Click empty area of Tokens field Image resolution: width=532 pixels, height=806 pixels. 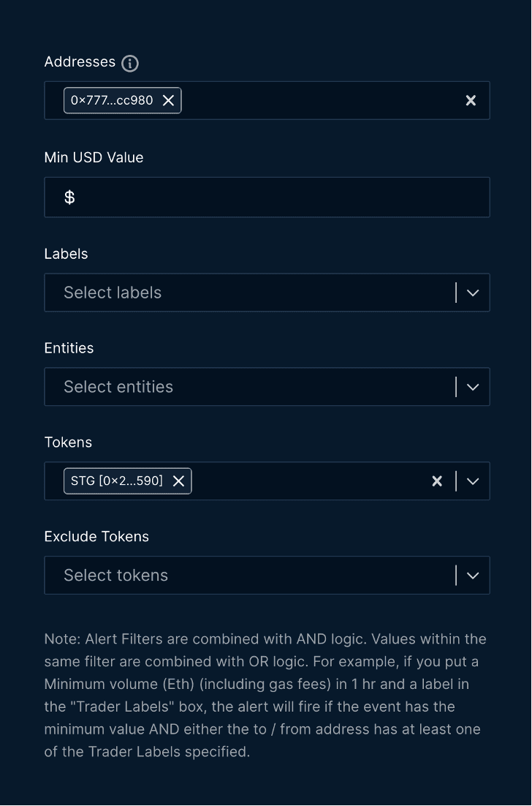(x=307, y=481)
